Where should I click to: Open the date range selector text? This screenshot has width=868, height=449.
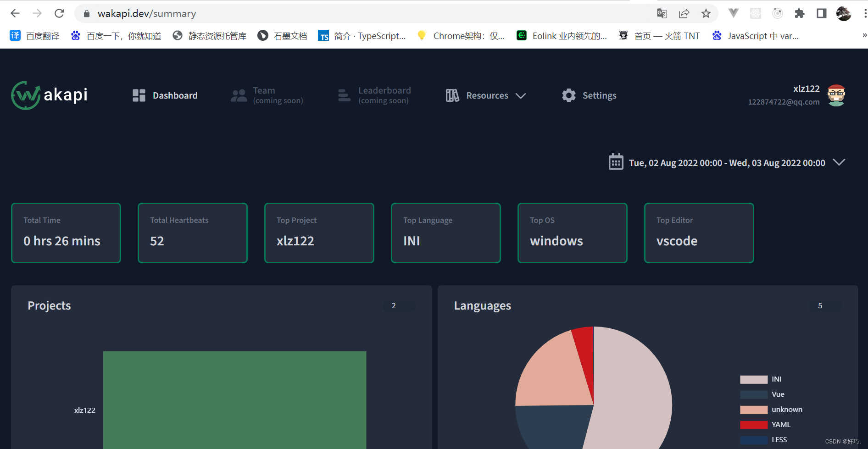[x=727, y=163]
